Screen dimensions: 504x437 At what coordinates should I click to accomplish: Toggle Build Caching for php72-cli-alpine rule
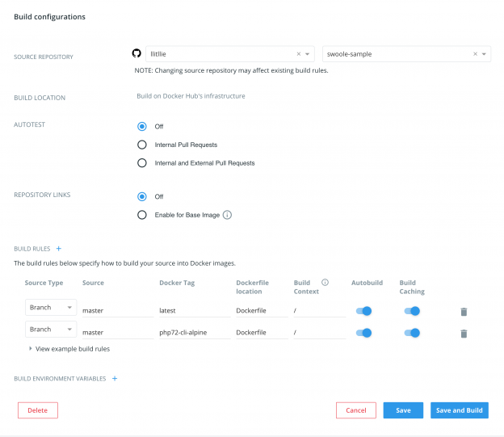click(412, 333)
